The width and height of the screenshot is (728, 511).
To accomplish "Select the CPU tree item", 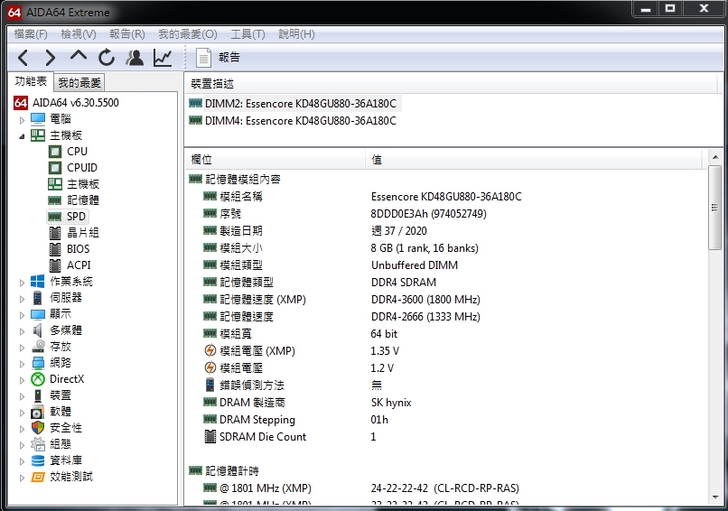I will [x=77, y=151].
